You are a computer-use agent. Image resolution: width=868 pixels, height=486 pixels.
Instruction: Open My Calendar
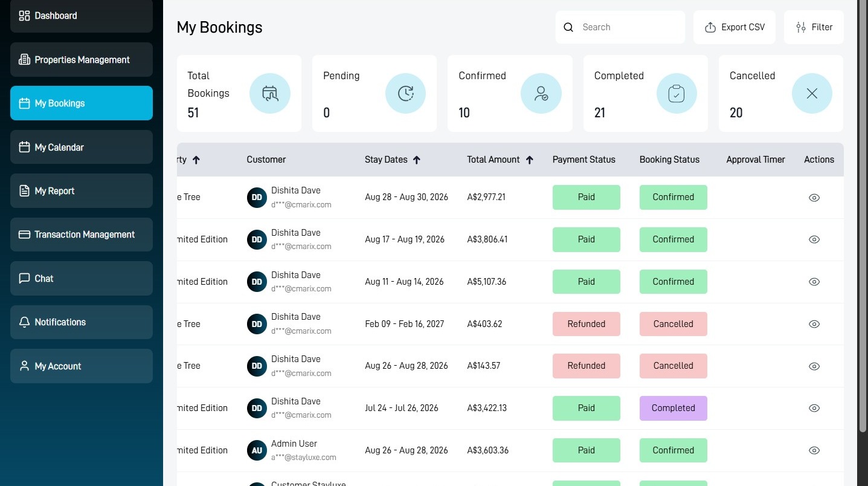tap(82, 147)
